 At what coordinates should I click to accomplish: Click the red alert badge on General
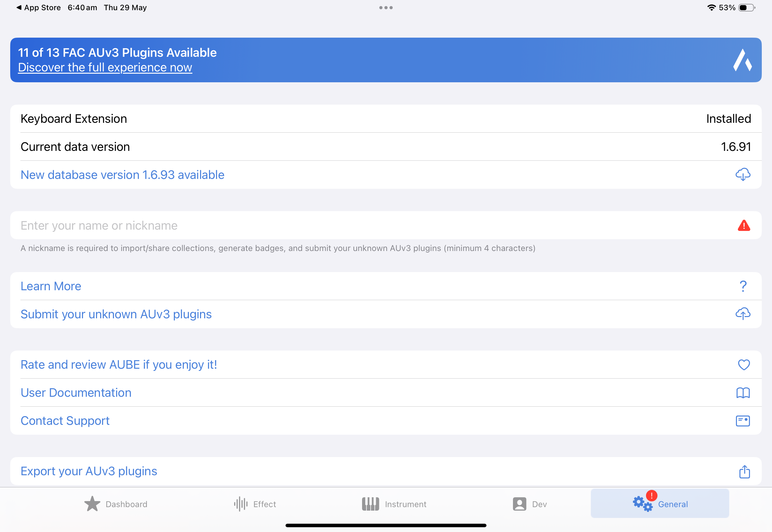point(651,496)
